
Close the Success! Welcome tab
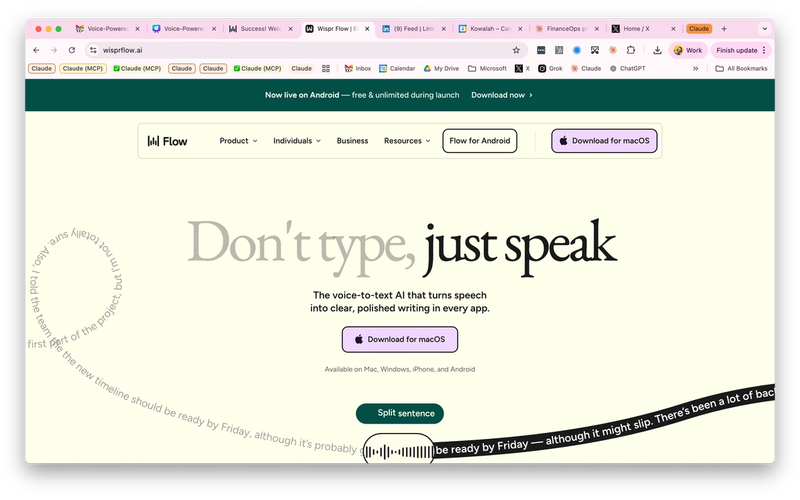pos(290,29)
